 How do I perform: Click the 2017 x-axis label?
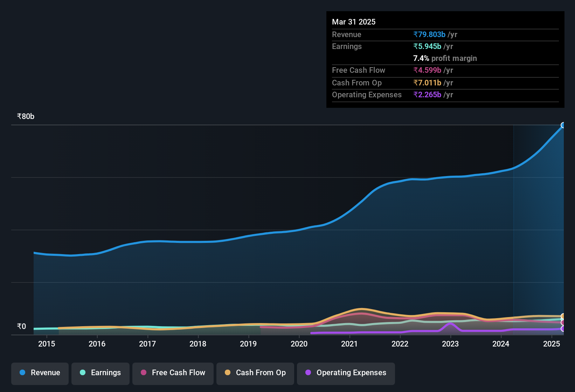tap(147, 344)
